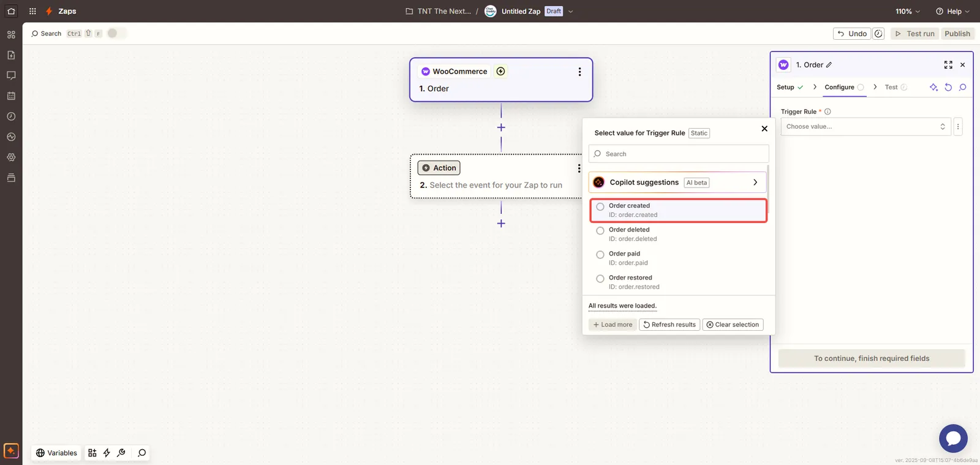Open the version history icon beside Undo

878,34
